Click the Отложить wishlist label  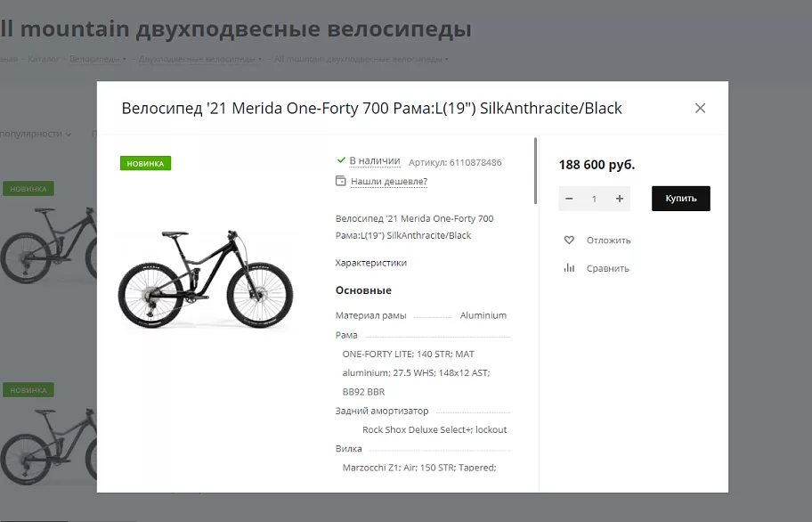(x=608, y=241)
